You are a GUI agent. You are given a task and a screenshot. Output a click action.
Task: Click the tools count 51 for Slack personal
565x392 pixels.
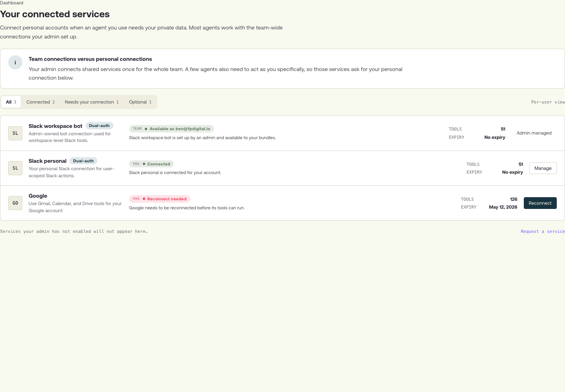click(x=521, y=164)
